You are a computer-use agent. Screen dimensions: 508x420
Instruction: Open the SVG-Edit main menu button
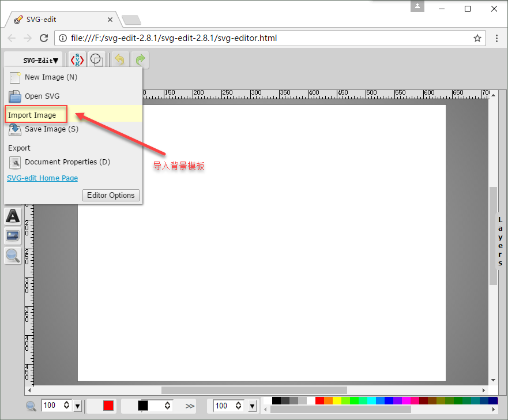(x=33, y=60)
